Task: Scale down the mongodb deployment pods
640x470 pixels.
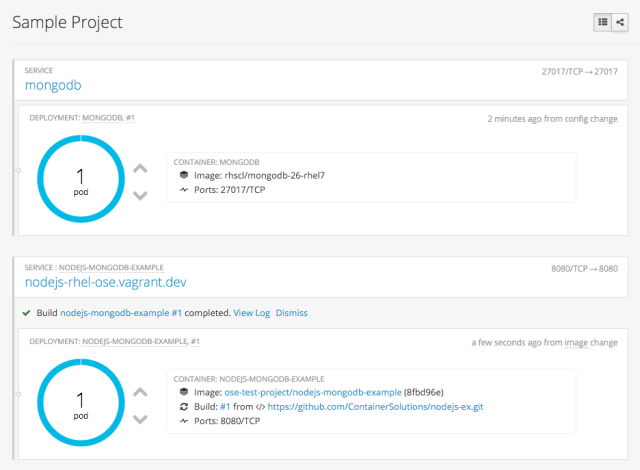Action: coord(140,195)
